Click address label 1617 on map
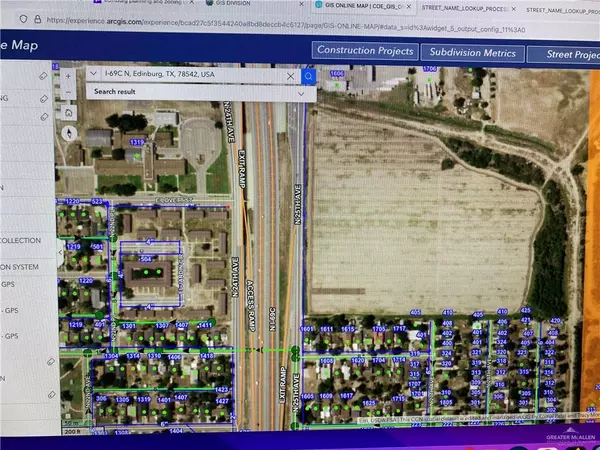The height and width of the screenshot is (450, 600). (x=346, y=396)
